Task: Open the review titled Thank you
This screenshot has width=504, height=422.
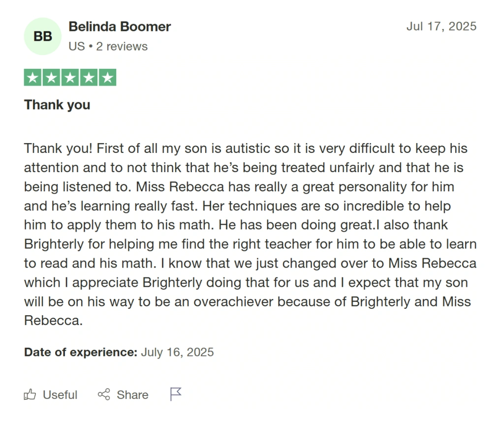Action: click(x=57, y=104)
